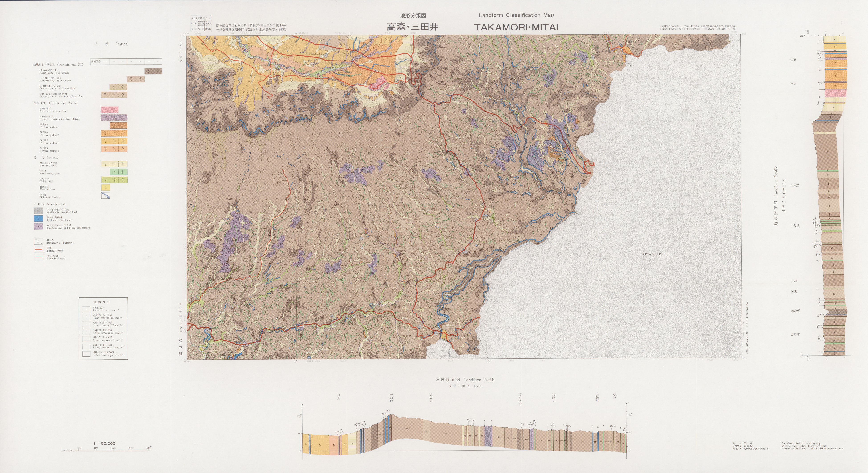Click the slope class '7' box in slope key

click(86, 309)
